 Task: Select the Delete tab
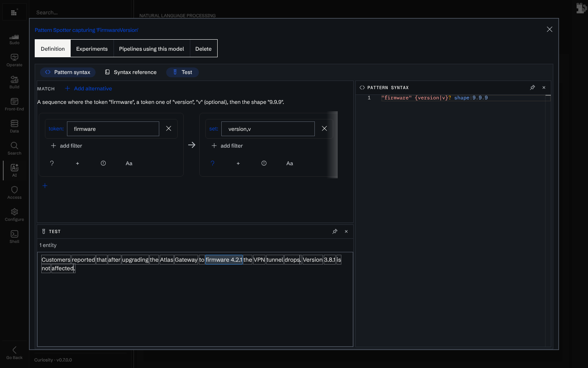(203, 49)
